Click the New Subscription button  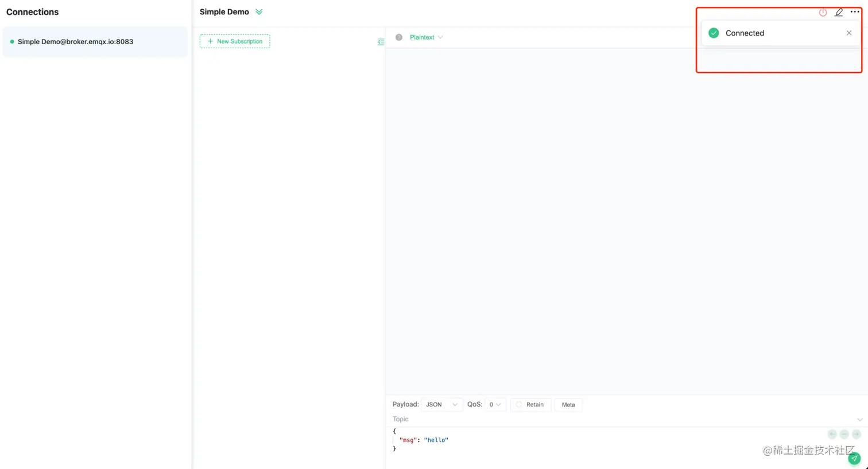click(x=235, y=41)
